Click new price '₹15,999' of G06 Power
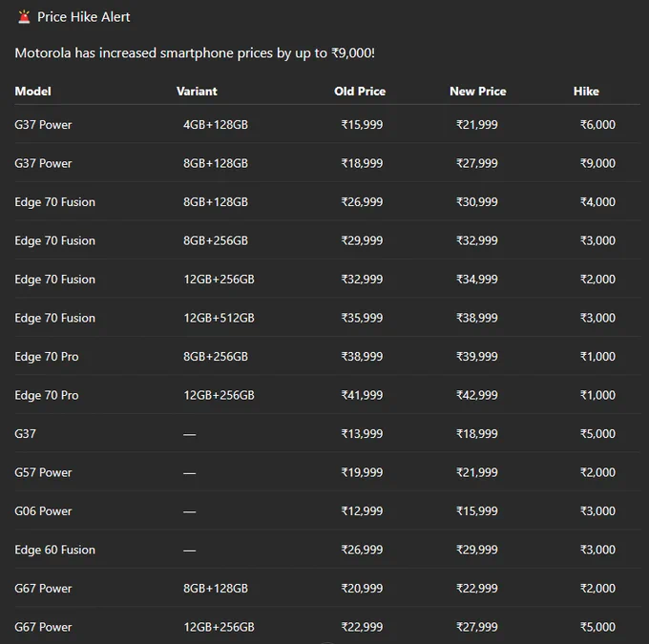 tap(477, 511)
